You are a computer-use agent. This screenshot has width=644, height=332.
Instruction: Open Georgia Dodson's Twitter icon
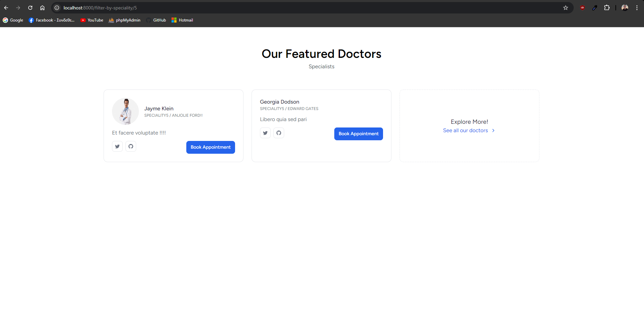coord(265,133)
